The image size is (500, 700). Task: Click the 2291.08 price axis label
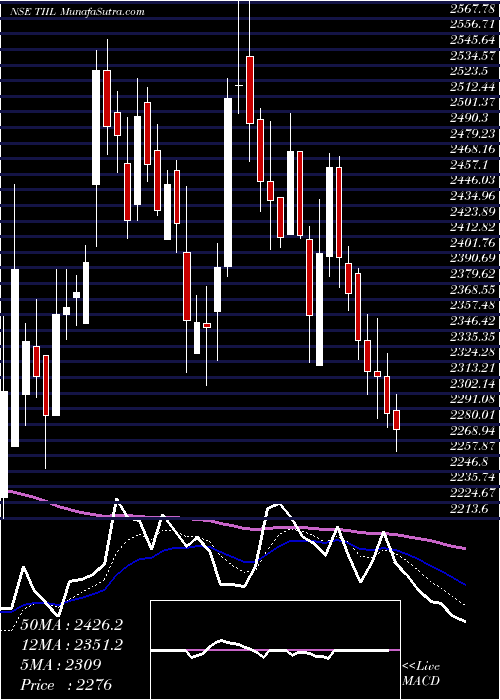tap(474, 399)
